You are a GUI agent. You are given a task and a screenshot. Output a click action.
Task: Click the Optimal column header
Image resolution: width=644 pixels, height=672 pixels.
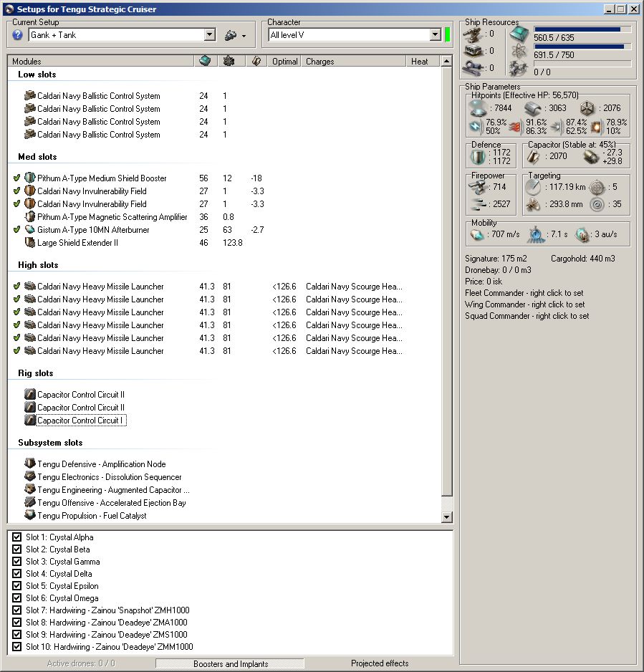[284, 62]
